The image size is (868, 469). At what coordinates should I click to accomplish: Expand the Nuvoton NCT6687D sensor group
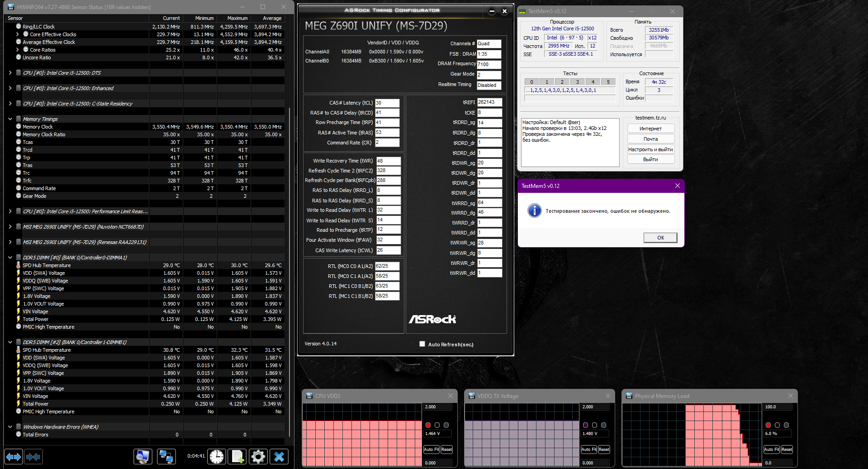pyautogui.click(x=10, y=226)
